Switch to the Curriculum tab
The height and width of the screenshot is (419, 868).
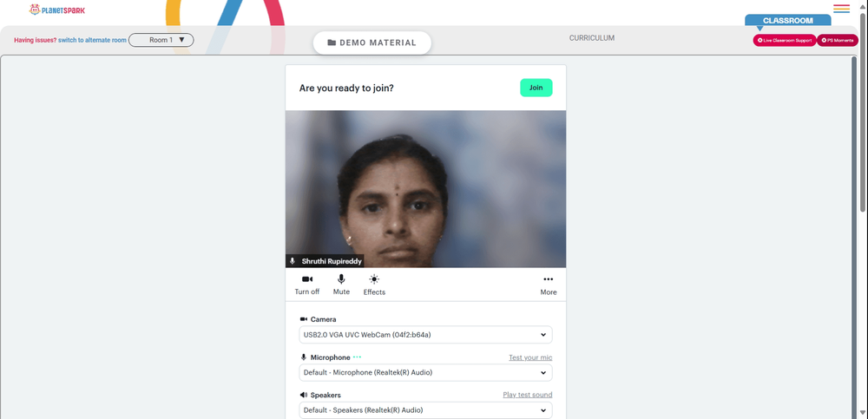592,38
